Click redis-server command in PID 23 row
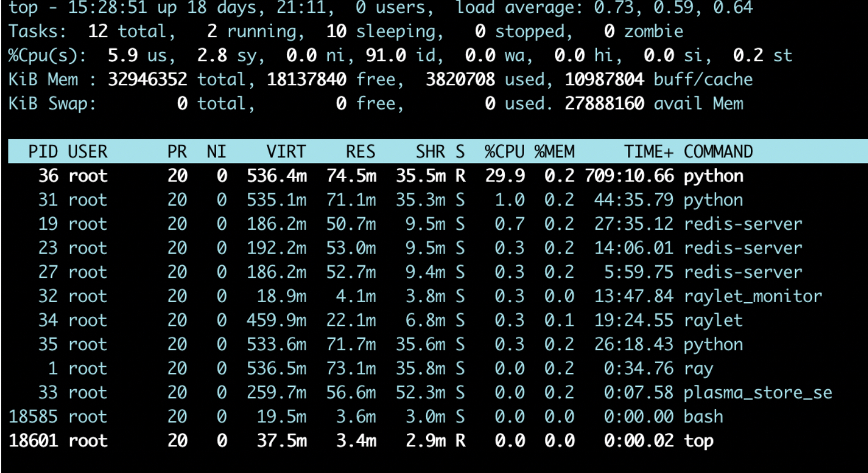Image resolution: width=868 pixels, height=473 pixels. [743, 248]
